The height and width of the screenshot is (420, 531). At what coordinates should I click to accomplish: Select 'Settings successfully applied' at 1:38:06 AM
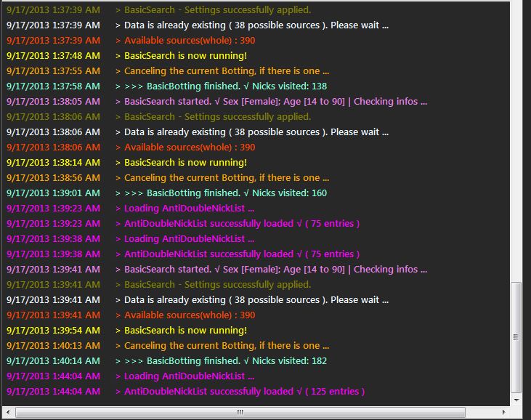tap(158, 117)
